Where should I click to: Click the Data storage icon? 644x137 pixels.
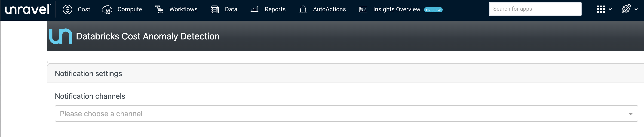tap(215, 9)
